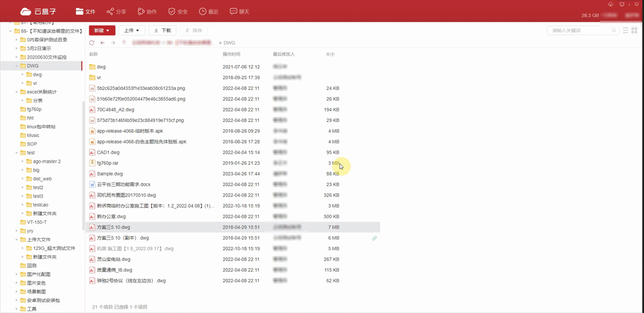The height and width of the screenshot is (313, 644).
Task: Sort by 大小 column header
Action: click(330, 54)
